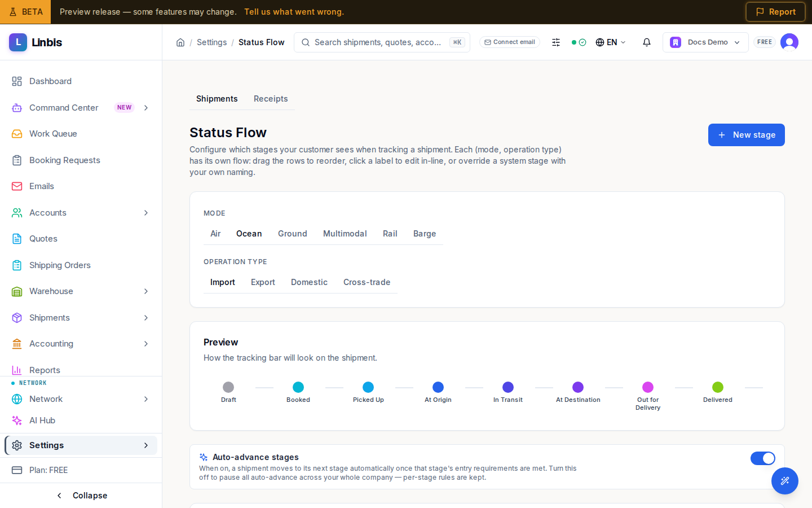
Task: Toggle Auto-advance stages switch
Action: tap(763, 458)
